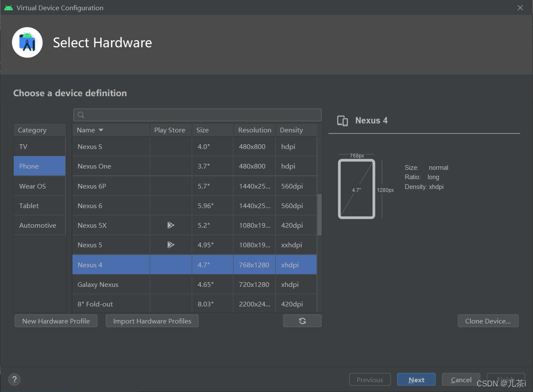
Task: Click the Android icon in the title bar
Action: [9, 8]
